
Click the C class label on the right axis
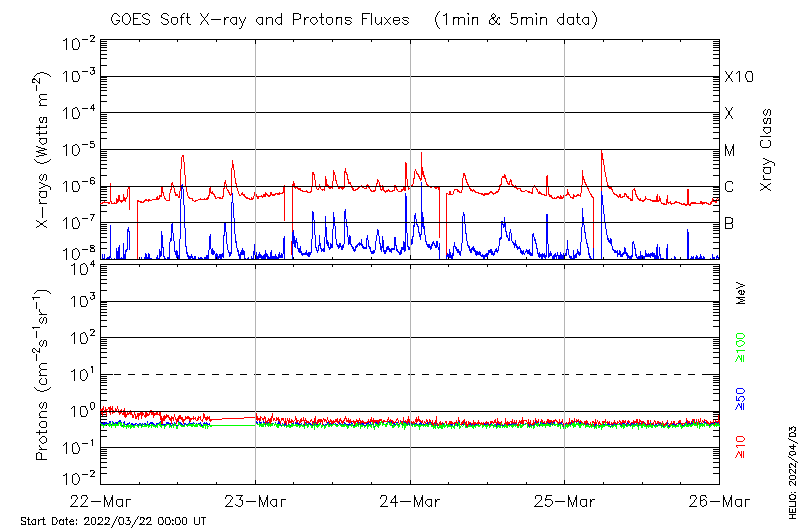[x=729, y=187]
